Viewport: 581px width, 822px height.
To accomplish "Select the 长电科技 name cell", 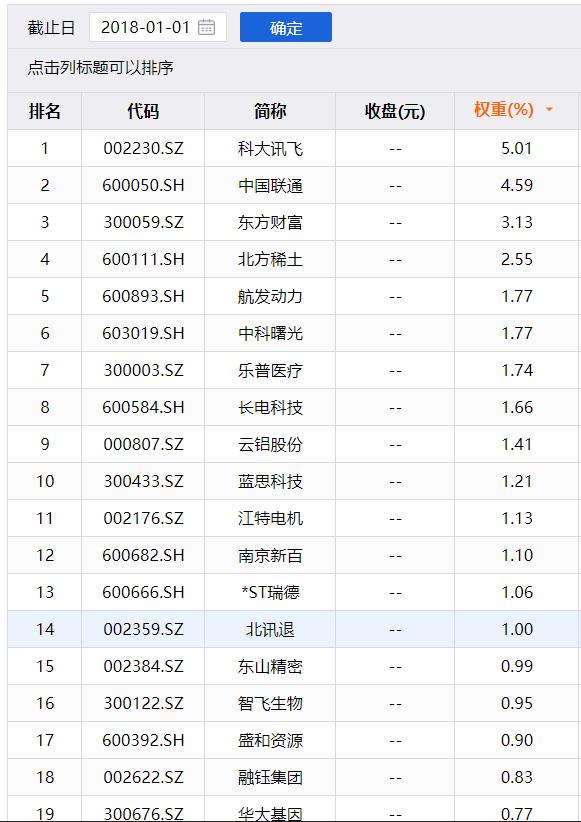I will click(270, 407).
